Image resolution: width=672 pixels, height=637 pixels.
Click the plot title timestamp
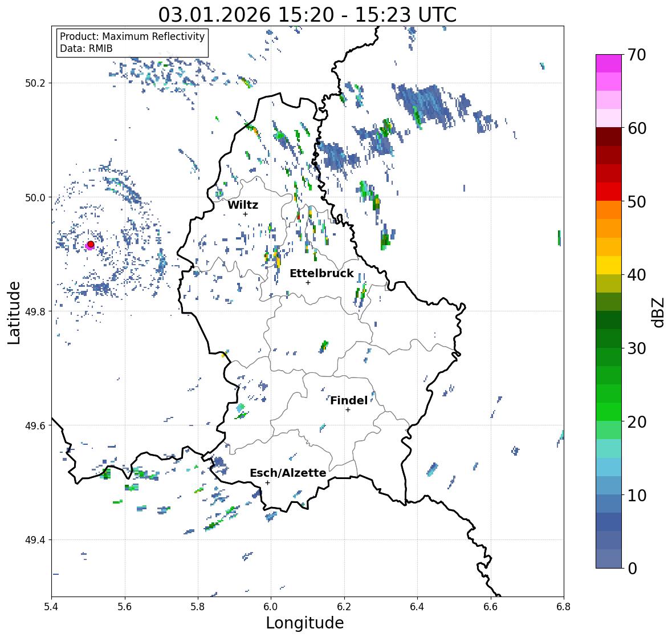[307, 15]
